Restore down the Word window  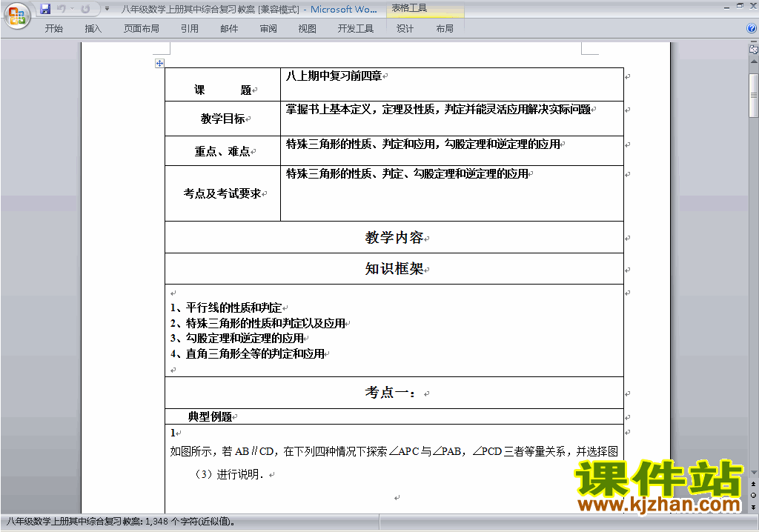pyautogui.click(x=740, y=7)
